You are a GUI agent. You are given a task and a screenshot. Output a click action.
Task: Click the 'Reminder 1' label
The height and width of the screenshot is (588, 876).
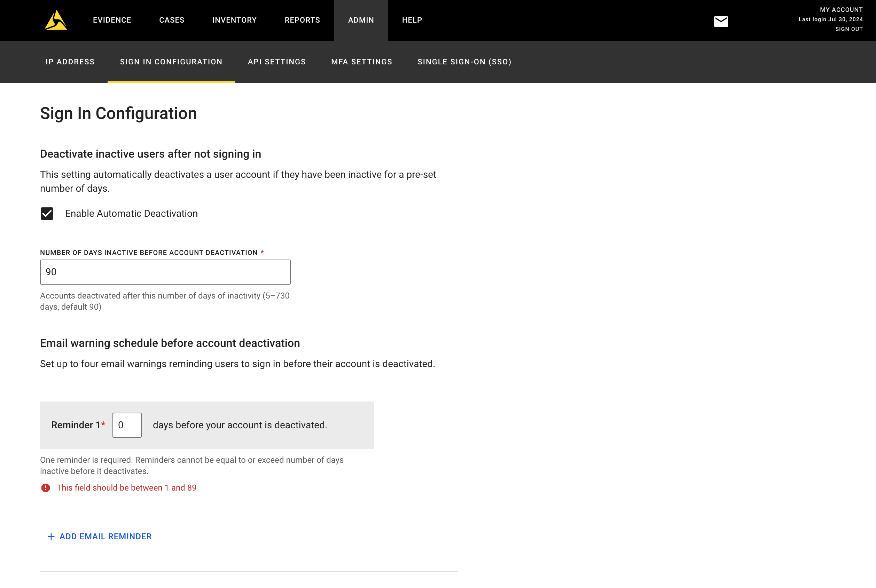78,425
